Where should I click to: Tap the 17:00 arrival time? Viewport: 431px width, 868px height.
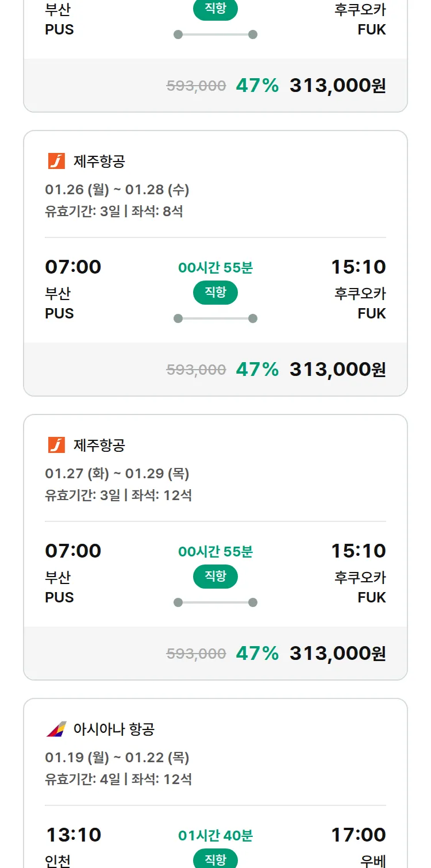pyautogui.click(x=358, y=835)
